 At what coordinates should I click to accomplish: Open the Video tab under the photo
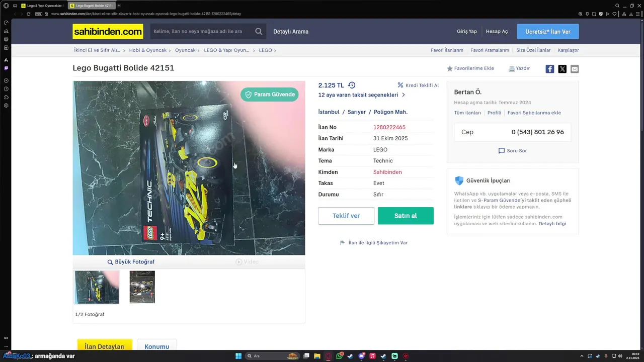click(x=247, y=262)
